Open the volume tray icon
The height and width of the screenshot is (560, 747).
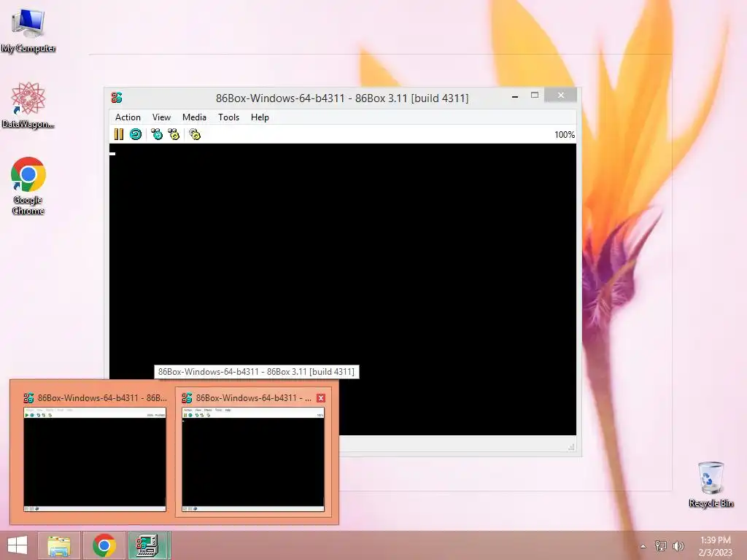[x=678, y=545]
